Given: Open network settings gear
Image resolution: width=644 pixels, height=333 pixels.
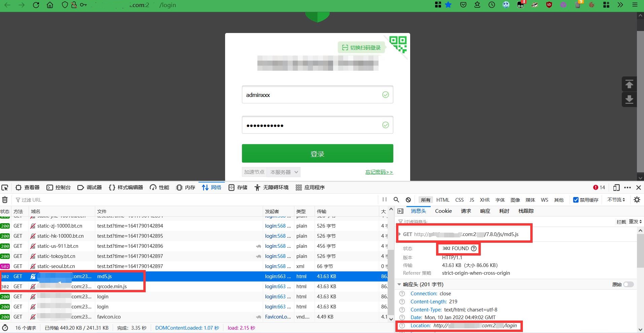Looking at the screenshot, I should coord(637,200).
